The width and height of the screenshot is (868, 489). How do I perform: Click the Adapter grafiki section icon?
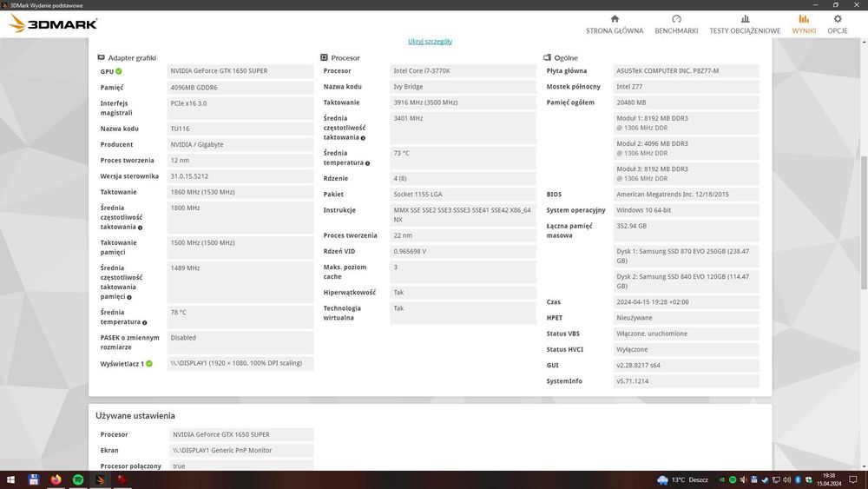point(102,57)
